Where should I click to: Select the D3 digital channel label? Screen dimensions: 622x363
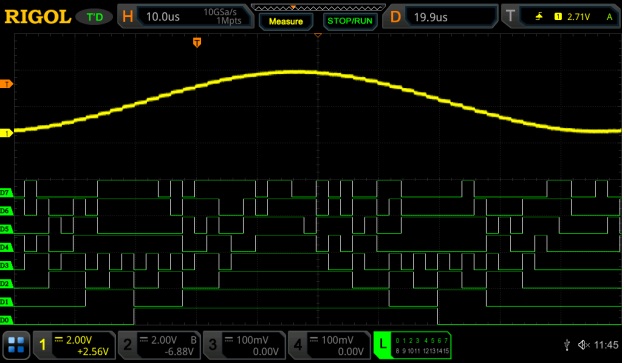(x=6, y=265)
